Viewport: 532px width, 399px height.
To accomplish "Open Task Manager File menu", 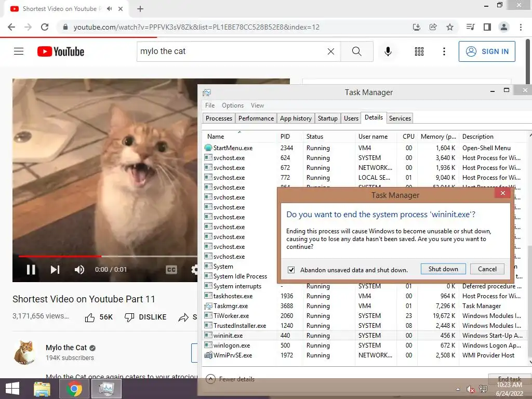I will (x=210, y=105).
